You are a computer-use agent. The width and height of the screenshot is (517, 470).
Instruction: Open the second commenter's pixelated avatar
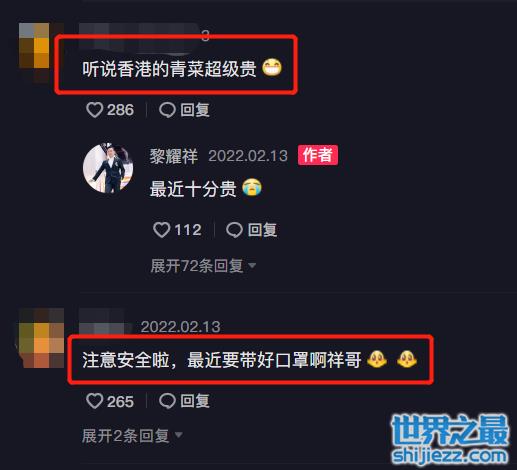click(x=41, y=337)
